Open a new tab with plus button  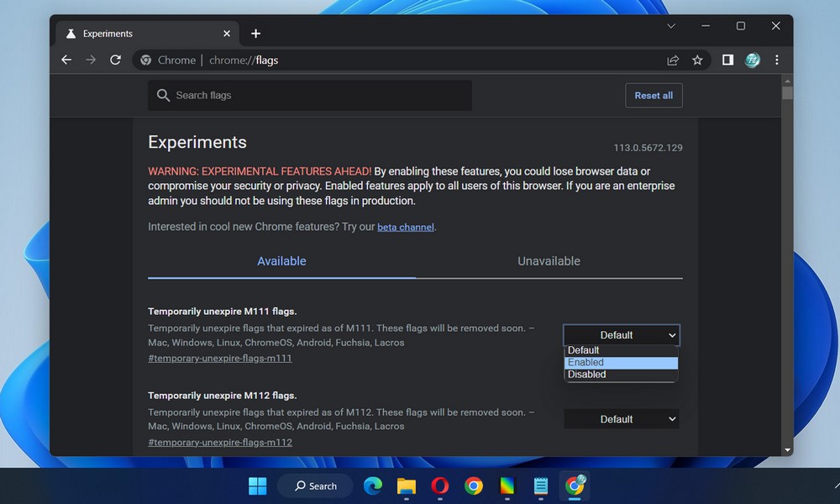[x=256, y=34]
